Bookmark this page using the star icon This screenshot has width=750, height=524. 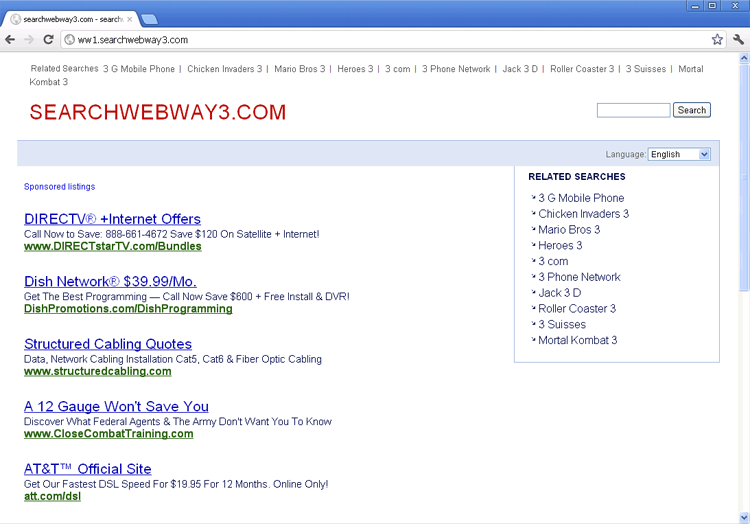point(717,40)
